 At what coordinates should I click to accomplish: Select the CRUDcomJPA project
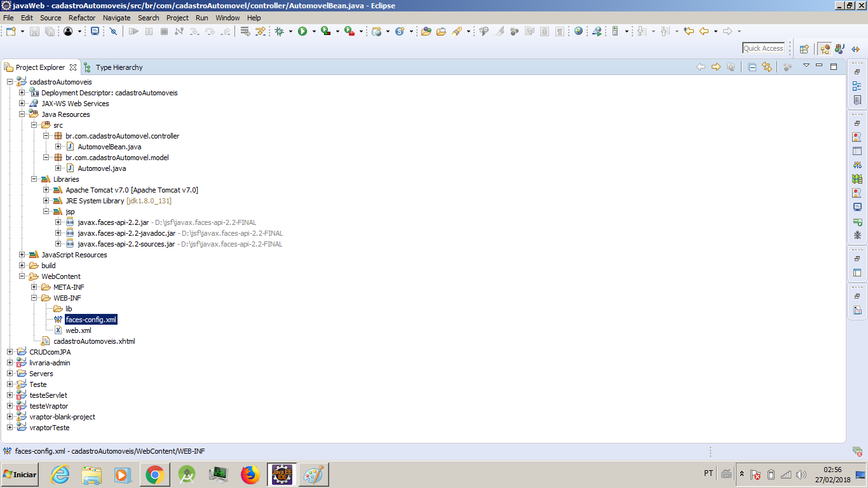50,352
